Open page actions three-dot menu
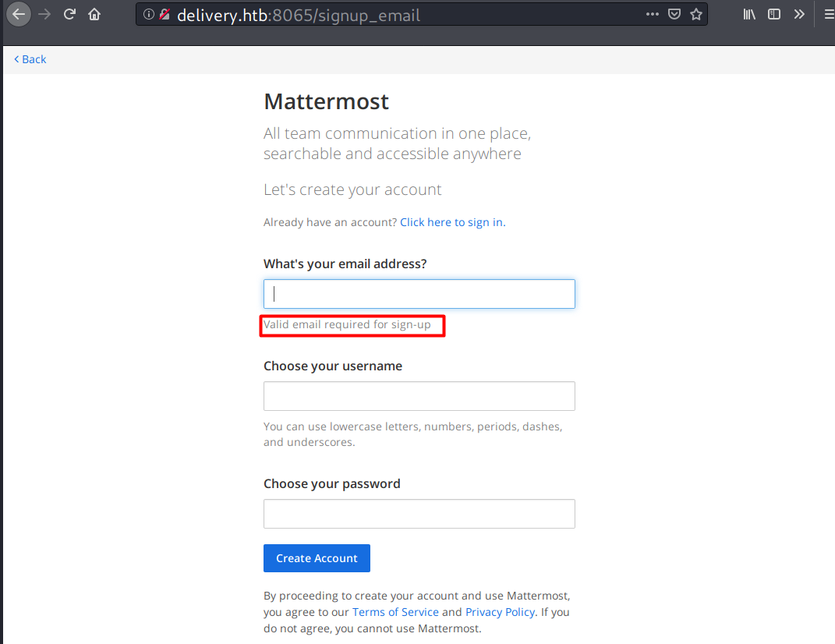 653,14
